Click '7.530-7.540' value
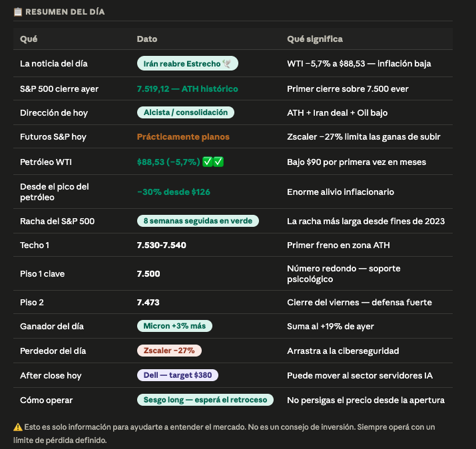The image size is (476, 449). click(x=162, y=245)
